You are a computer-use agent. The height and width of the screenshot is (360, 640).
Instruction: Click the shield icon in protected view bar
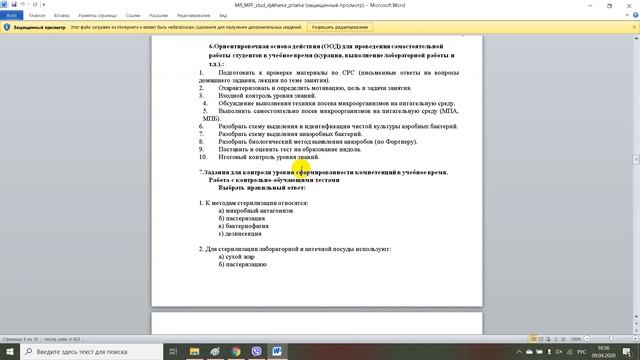pyautogui.click(x=7, y=27)
